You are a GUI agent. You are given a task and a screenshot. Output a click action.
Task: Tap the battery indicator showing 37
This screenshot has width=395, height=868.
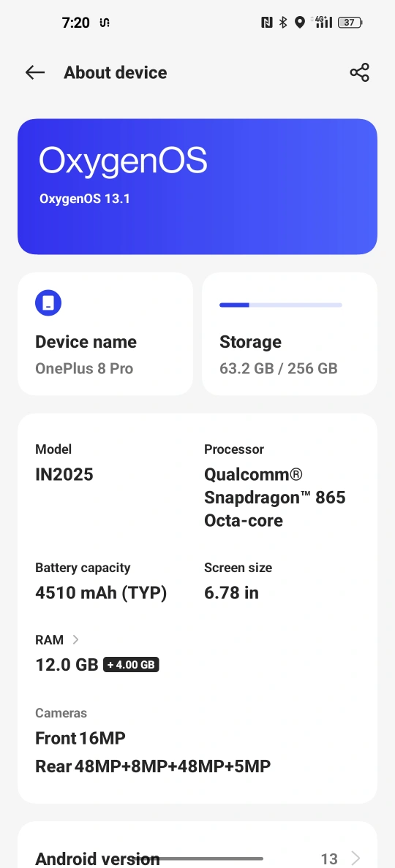350,23
